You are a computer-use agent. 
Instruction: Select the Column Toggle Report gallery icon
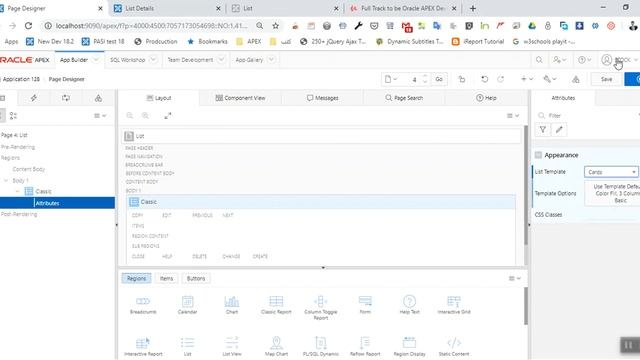point(320,302)
